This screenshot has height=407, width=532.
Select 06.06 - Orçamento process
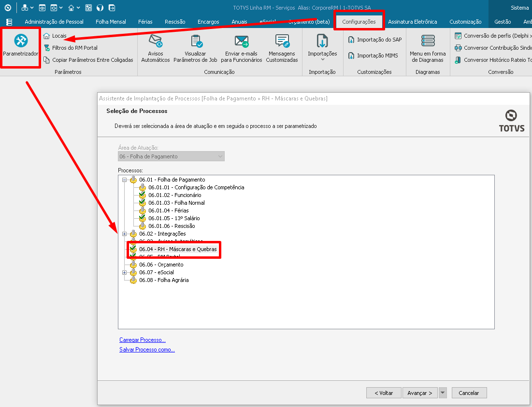161,265
